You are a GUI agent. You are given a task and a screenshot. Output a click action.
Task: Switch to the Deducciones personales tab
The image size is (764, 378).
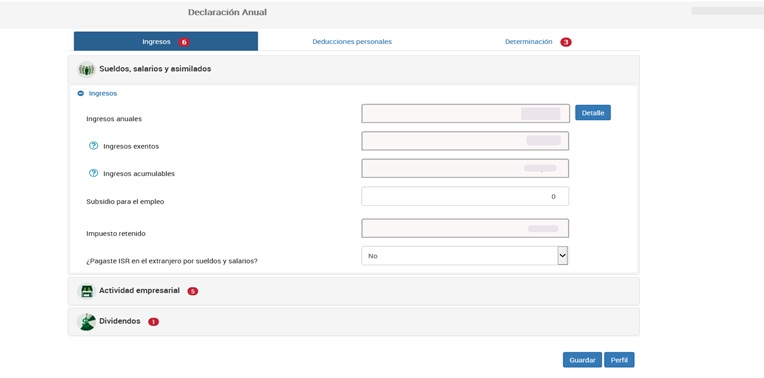tap(352, 42)
